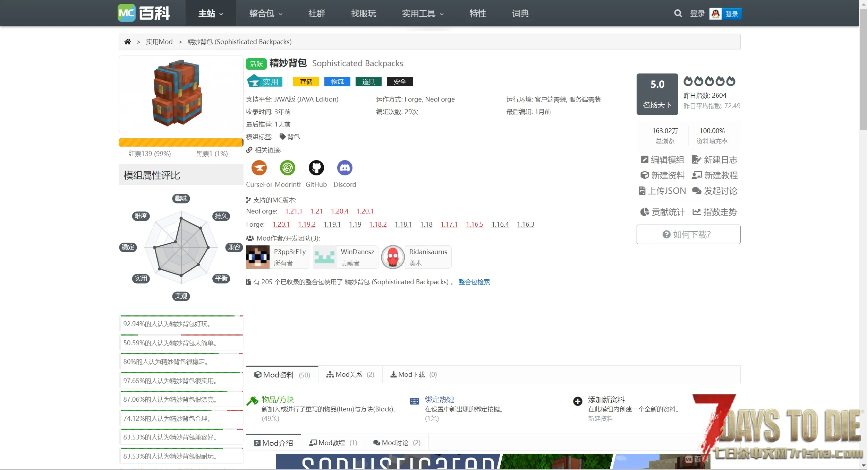
Task: Click P3pp3rF1y author avatar
Action: pos(258,257)
